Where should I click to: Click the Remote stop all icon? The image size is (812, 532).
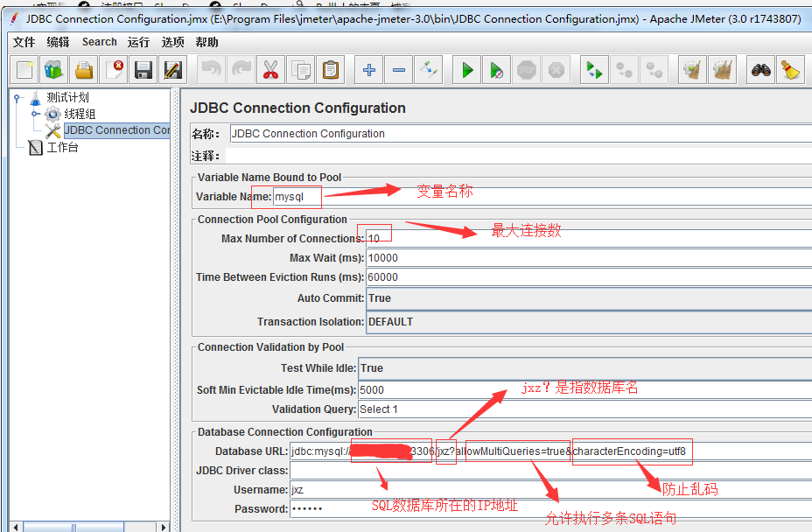624,70
